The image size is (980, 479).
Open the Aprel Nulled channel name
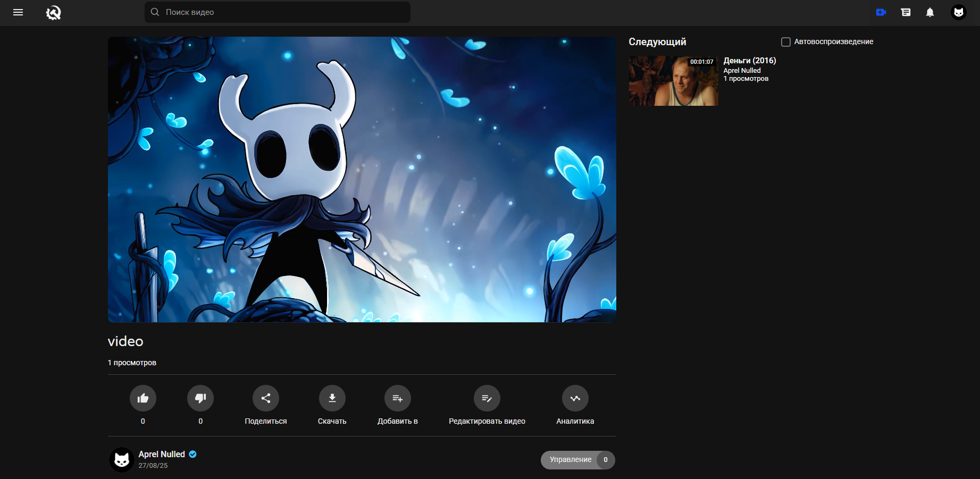tap(162, 454)
